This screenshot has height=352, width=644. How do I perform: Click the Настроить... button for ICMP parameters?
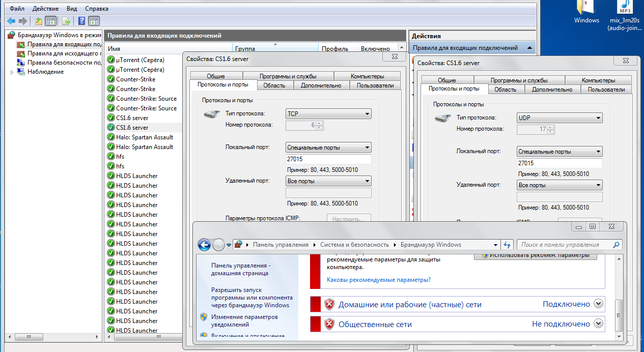tap(349, 219)
